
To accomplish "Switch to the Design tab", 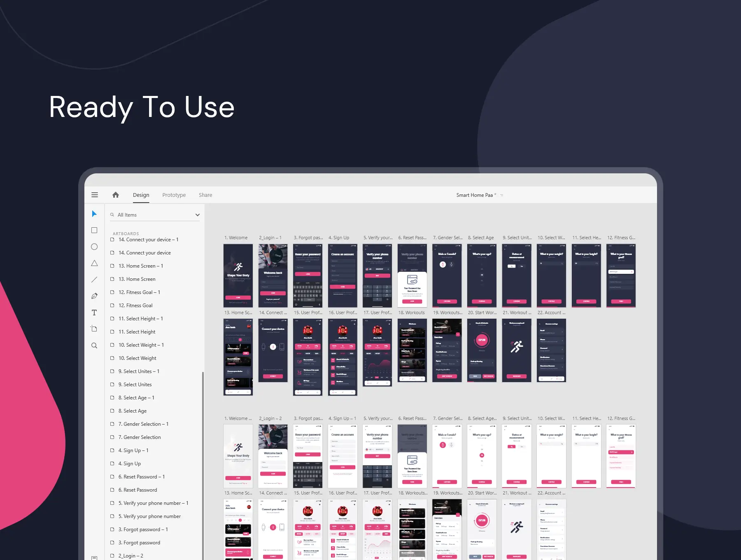I will (x=141, y=195).
